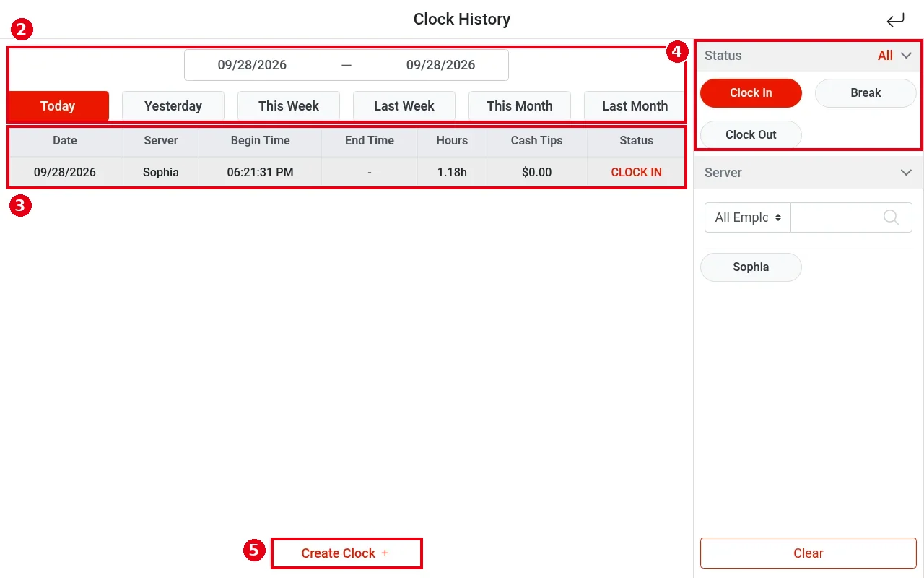Open the start date field
Image resolution: width=924 pixels, height=578 pixels.
point(252,65)
